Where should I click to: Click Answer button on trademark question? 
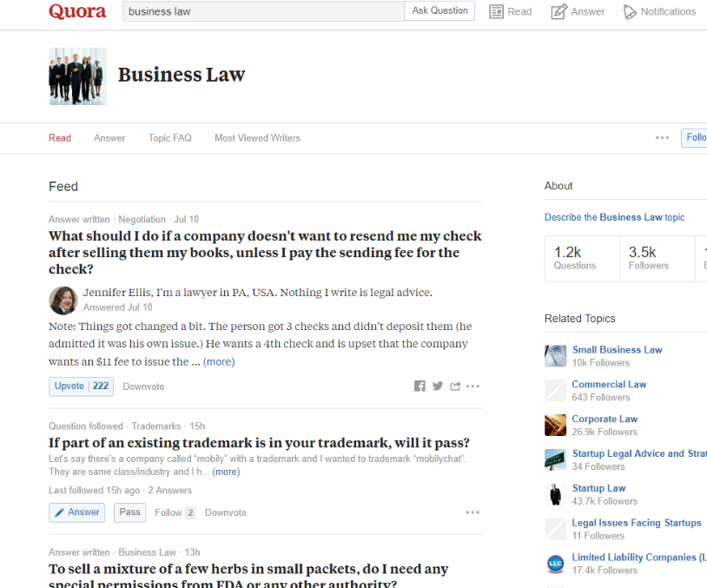[77, 512]
